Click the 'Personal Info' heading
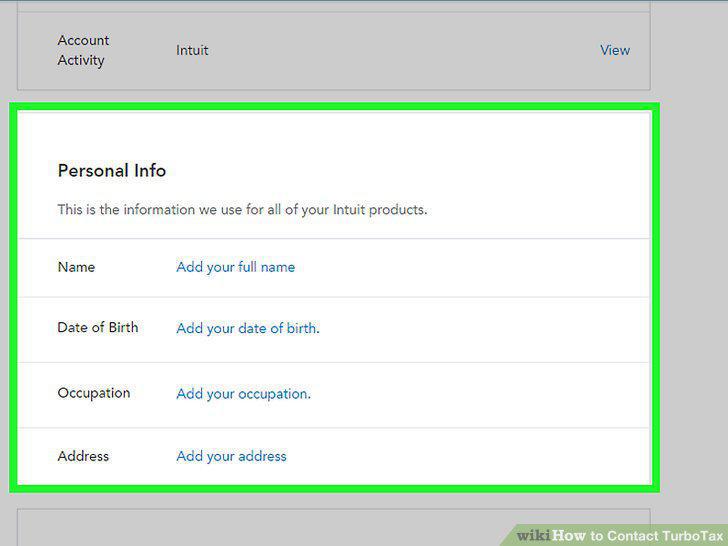Image resolution: width=728 pixels, height=546 pixels. [x=111, y=171]
